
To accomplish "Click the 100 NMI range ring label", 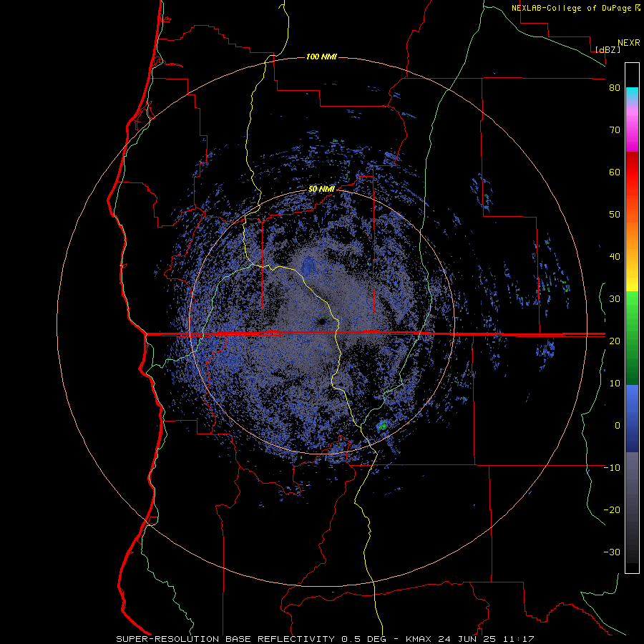I will point(321,57).
